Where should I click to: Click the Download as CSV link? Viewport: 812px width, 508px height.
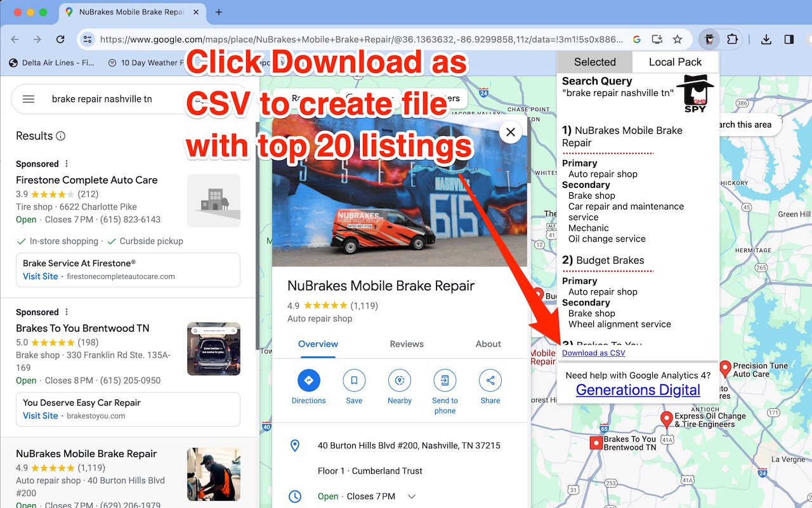tap(594, 352)
